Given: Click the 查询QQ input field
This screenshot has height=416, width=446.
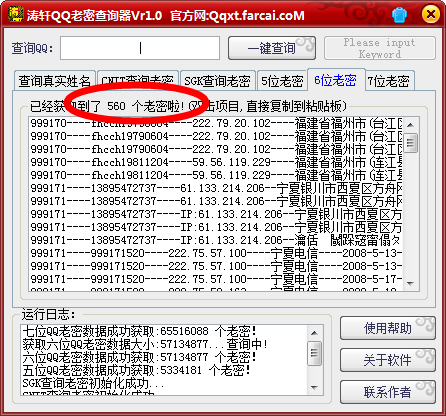Looking at the screenshot, I should pos(140,48).
